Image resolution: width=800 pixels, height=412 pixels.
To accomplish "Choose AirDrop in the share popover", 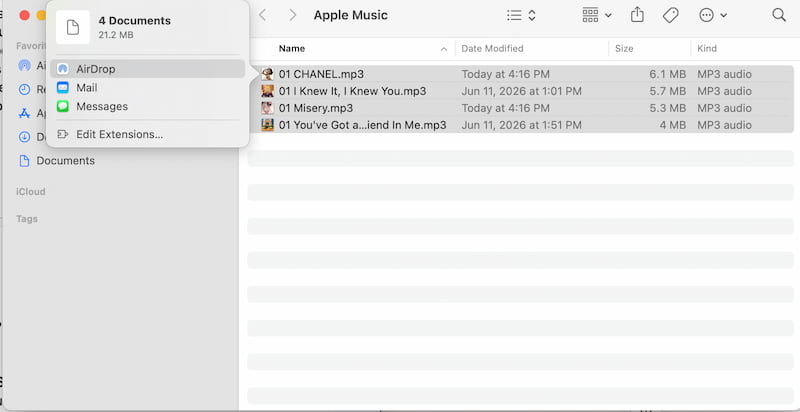I will coord(147,69).
